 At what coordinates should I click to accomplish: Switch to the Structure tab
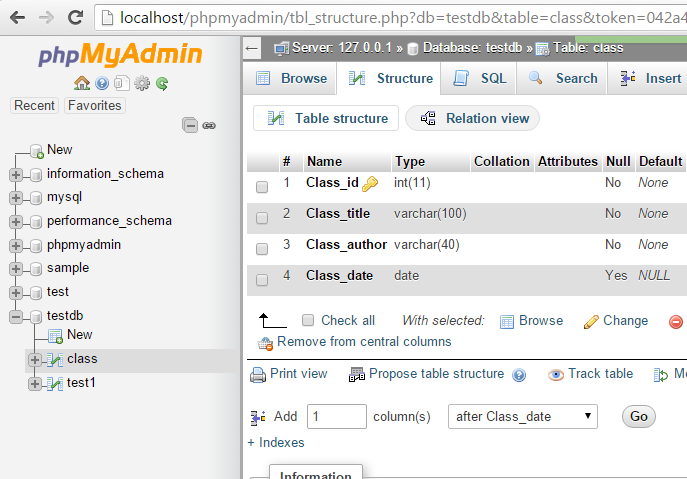tap(389, 78)
